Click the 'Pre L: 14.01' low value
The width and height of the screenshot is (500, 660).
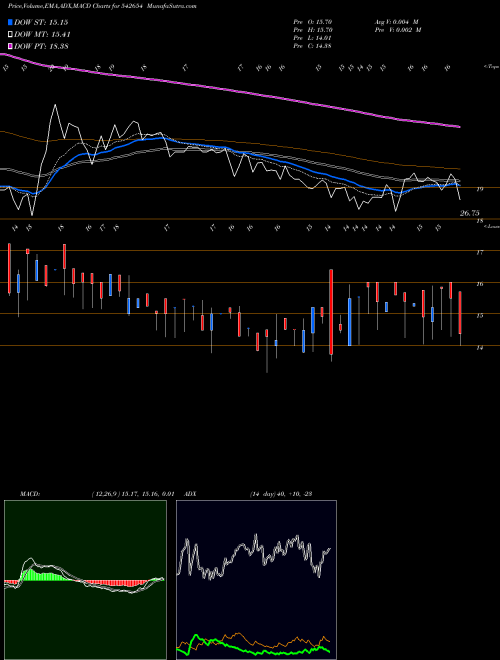click(x=313, y=38)
